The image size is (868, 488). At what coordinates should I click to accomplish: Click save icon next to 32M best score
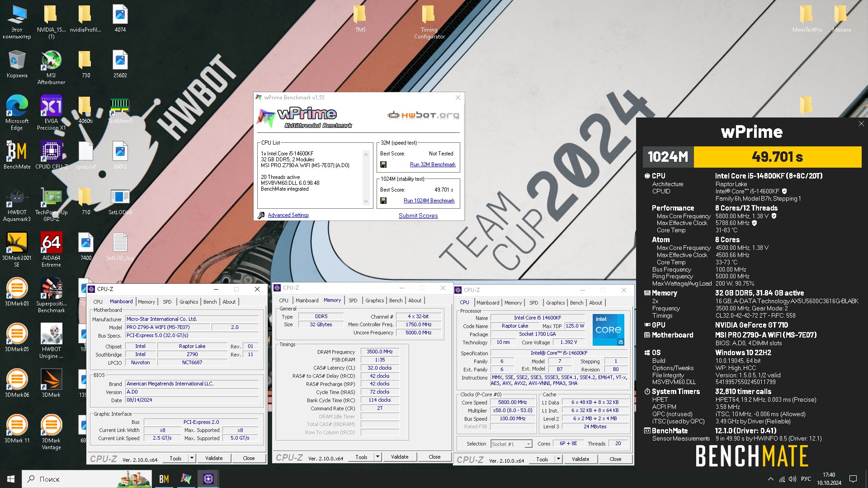(383, 164)
